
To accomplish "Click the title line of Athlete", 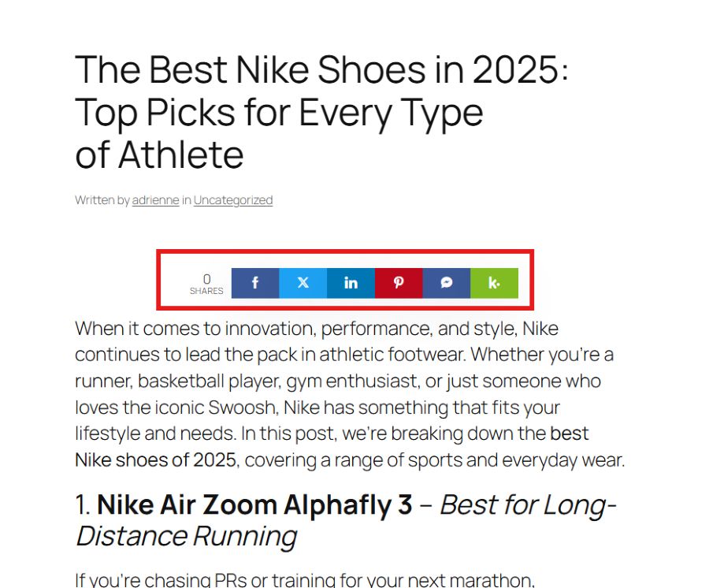I will click(159, 155).
